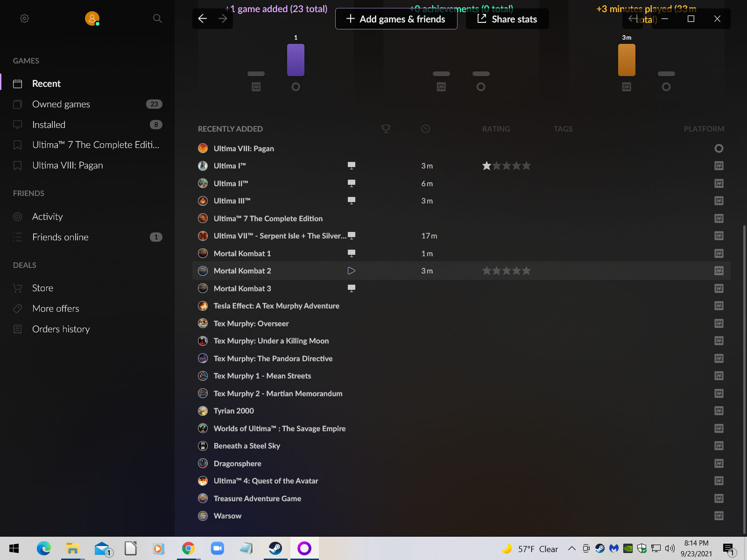
Task: Open the volume control in system tray
Action: pyautogui.click(x=670, y=548)
